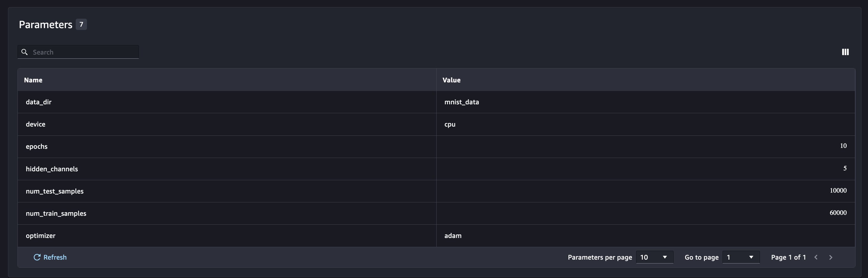Screen dimensions: 868x278
Task: Click the Refresh link text
Action: coord(55,258)
